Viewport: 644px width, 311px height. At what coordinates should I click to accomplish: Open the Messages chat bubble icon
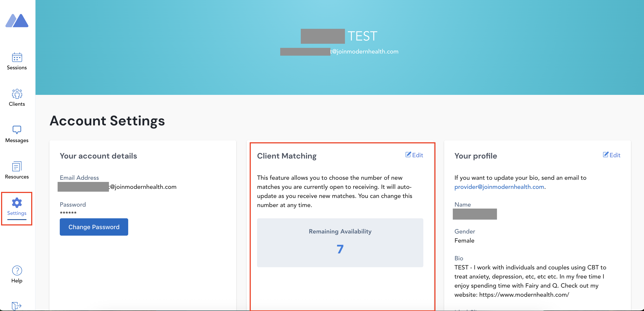pyautogui.click(x=17, y=130)
